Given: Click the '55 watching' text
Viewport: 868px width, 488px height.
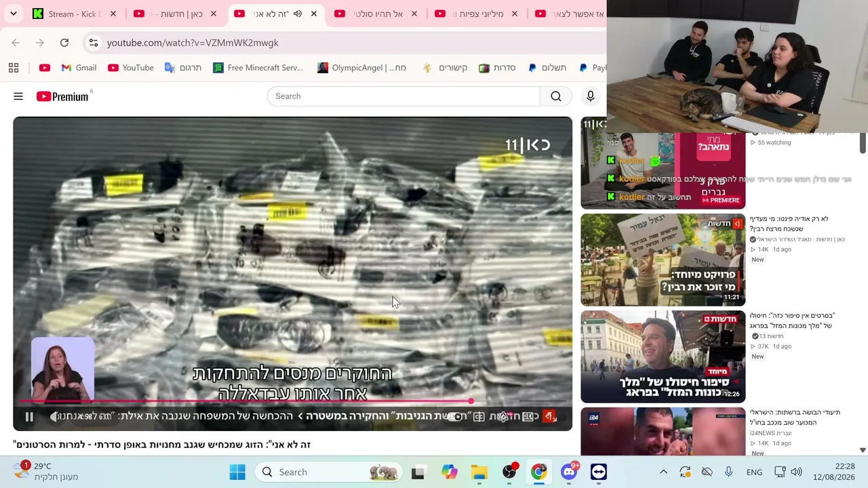Looking at the screenshot, I should [774, 142].
